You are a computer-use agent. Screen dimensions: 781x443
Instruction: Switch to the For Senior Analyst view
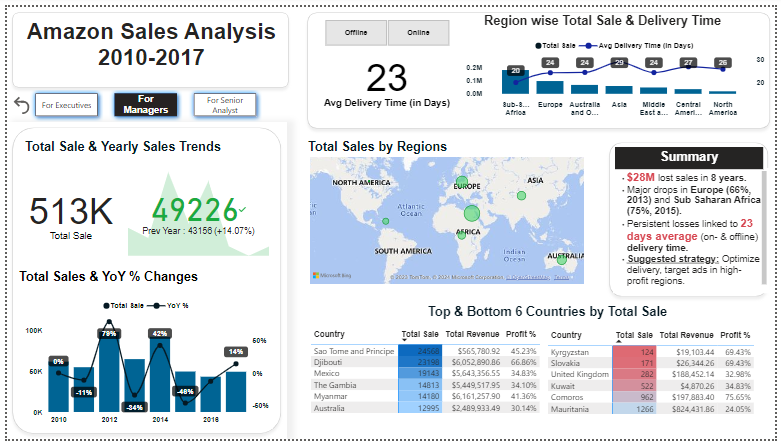[x=224, y=104]
